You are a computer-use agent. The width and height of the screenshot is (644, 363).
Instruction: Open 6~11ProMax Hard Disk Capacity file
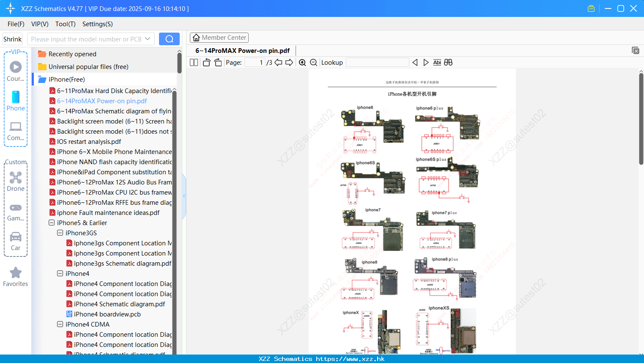[x=111, y=91]
